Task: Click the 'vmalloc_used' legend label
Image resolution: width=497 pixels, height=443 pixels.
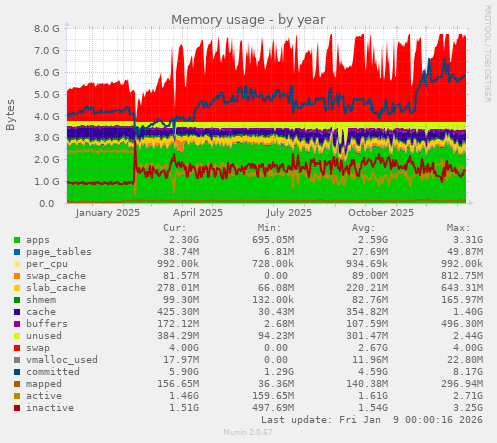Action: 62,360
